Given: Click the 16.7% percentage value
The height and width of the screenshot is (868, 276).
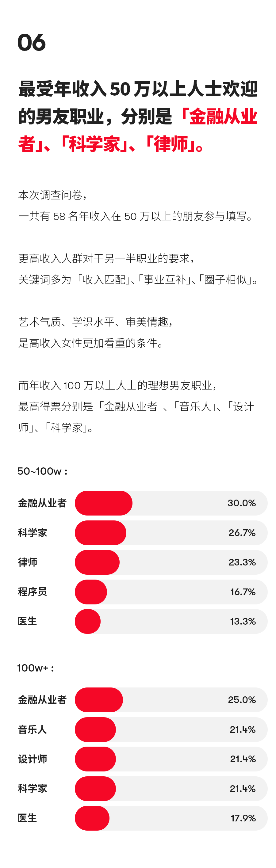Looking at the screenshot, I should tap(243, 592).
